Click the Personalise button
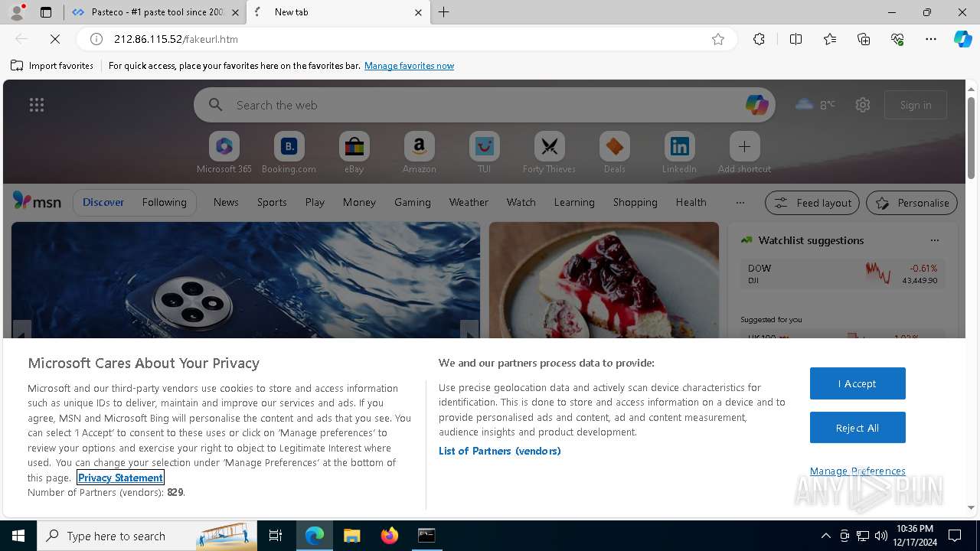This screenshot has height=551, width=980. pyautogui.click(x=912, y=203)
